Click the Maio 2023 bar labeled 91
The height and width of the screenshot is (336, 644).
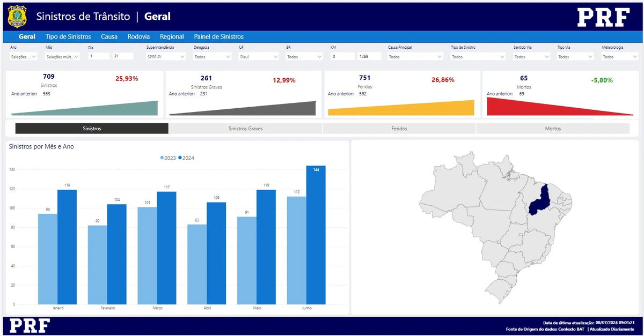click(247, 260)
